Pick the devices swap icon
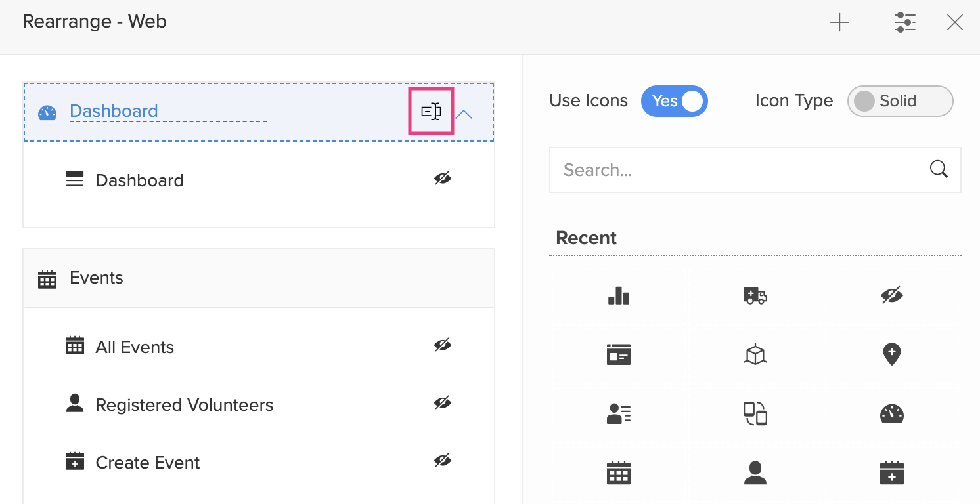Image resolution: width=980 pixels, height=504 pixels. (x=755, y=413)
